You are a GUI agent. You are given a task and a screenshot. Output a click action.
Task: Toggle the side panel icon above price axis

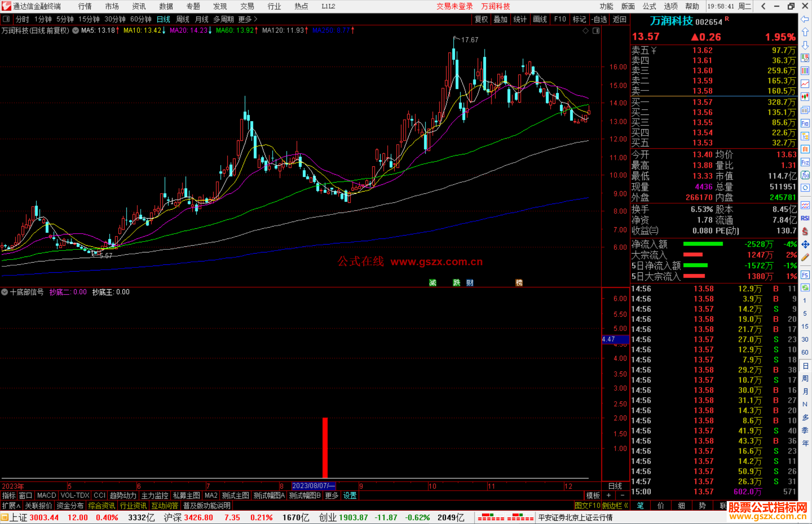[596, 31]
